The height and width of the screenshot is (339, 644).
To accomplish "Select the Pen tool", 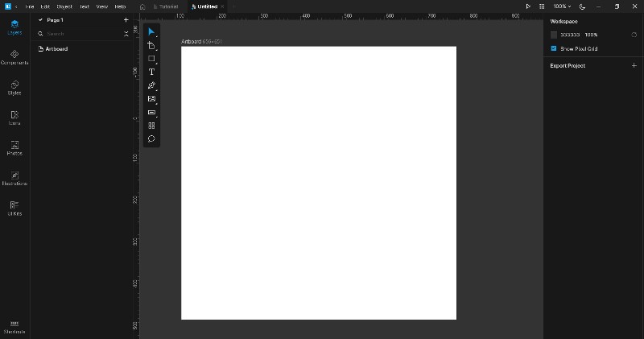I will point(151,85).
